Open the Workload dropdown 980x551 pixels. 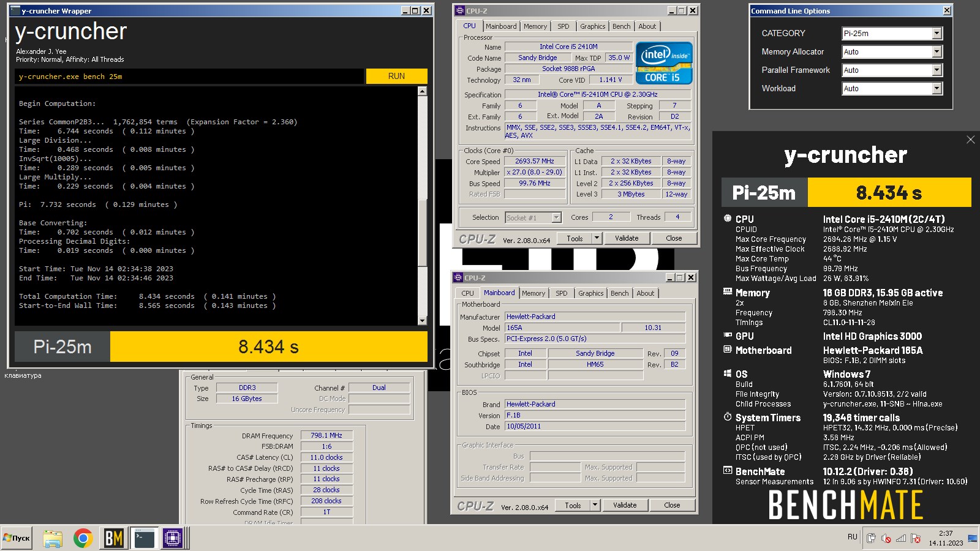pyautogui.click(x=937, y=89)
